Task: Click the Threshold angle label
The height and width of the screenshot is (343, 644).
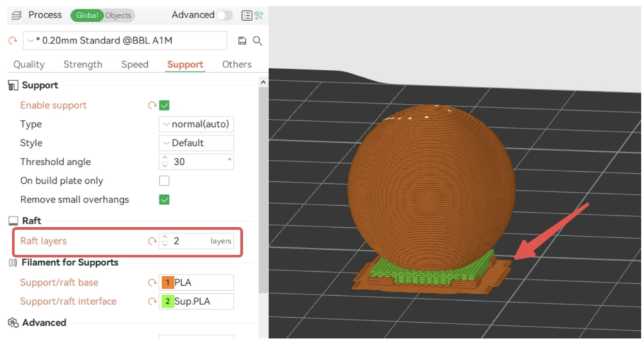Action: click(x=55, y=162)
